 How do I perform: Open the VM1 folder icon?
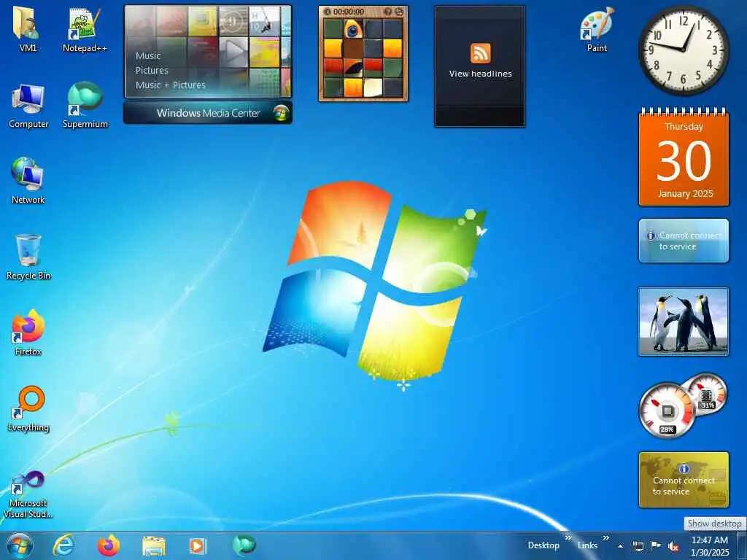(x=27, y=29)
